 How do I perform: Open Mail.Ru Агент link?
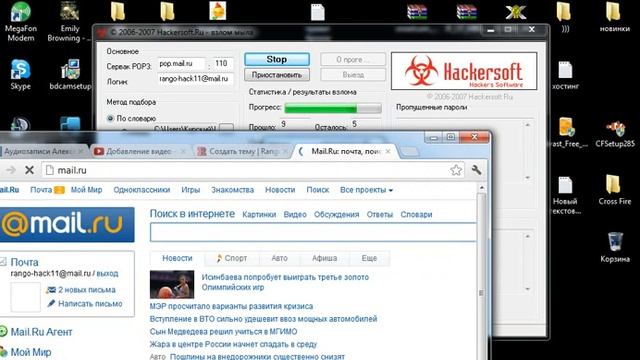tap(41, 332)
